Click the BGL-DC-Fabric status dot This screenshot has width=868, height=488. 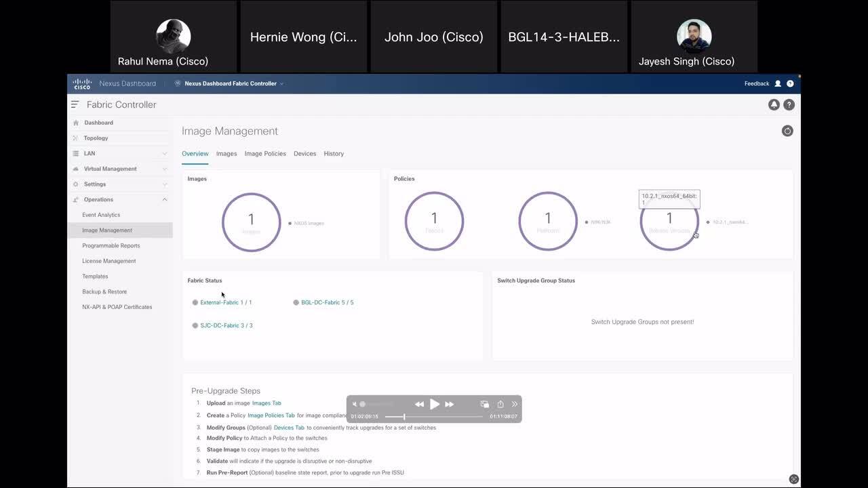[296, 302]
